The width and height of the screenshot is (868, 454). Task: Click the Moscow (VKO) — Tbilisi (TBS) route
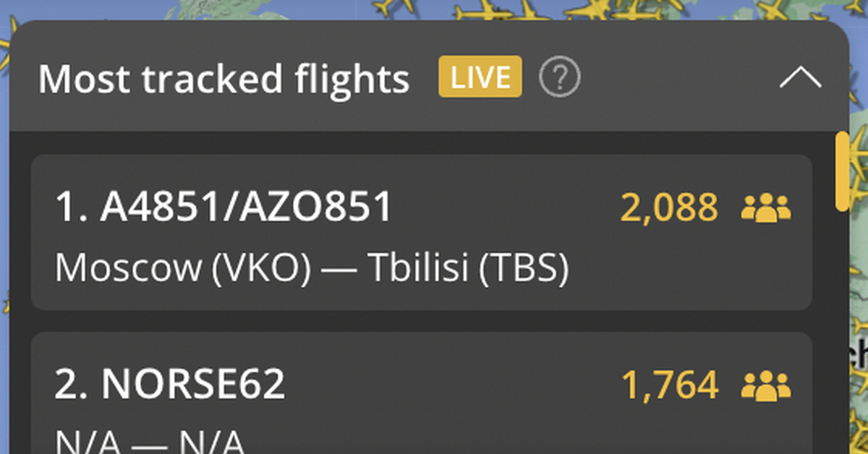tap(312, 269)
